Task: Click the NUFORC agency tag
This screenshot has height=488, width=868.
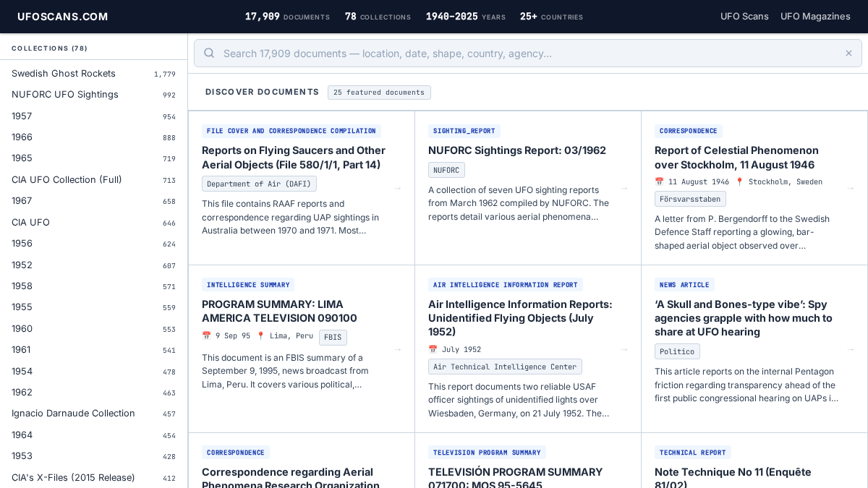Action: point(446,170)
